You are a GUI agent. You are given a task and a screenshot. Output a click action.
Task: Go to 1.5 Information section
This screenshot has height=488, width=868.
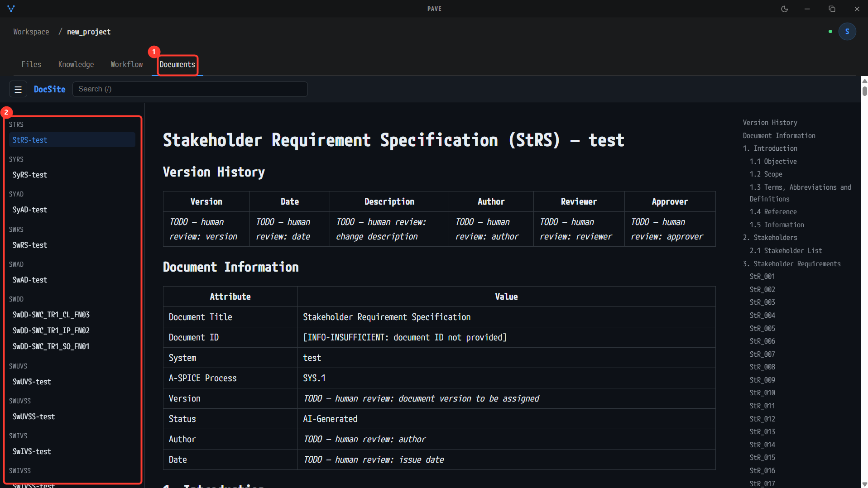coord(777,225)
